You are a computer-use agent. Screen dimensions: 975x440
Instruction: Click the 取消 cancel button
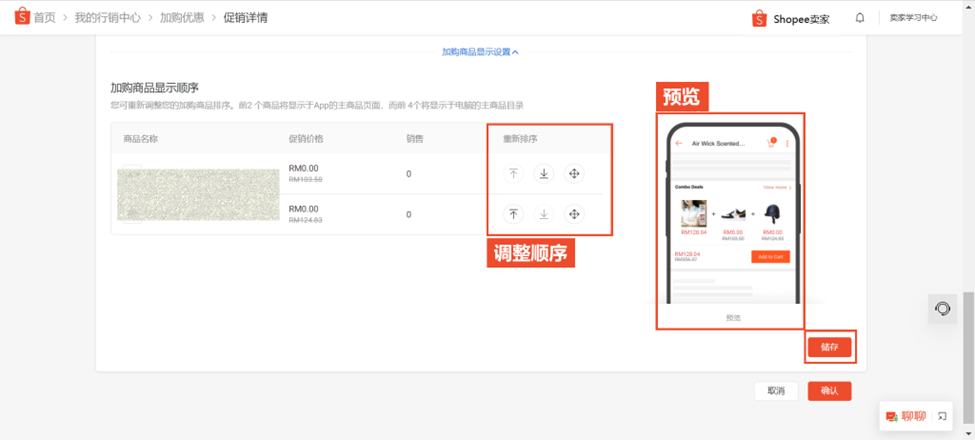click(776, 391)
